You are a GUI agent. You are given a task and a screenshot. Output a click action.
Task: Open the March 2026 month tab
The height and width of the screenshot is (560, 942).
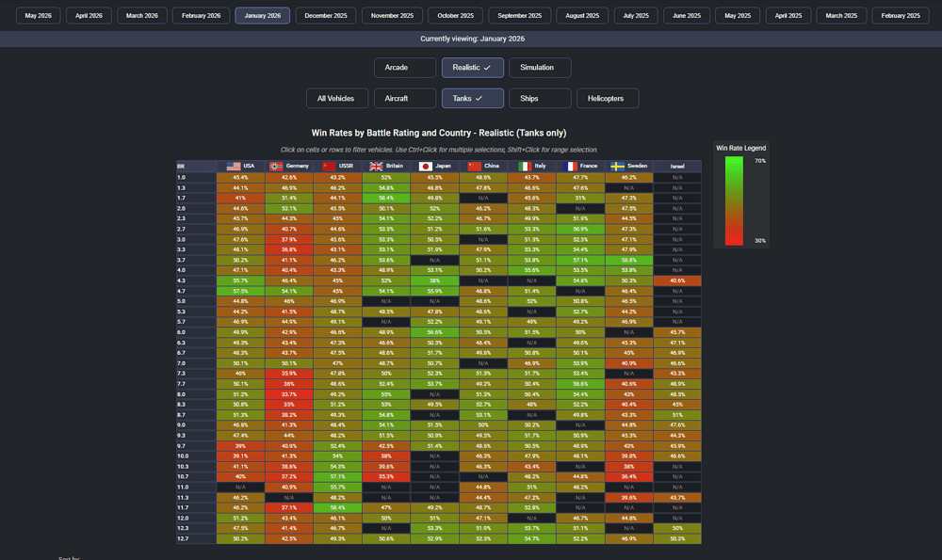tap(142, 16)
